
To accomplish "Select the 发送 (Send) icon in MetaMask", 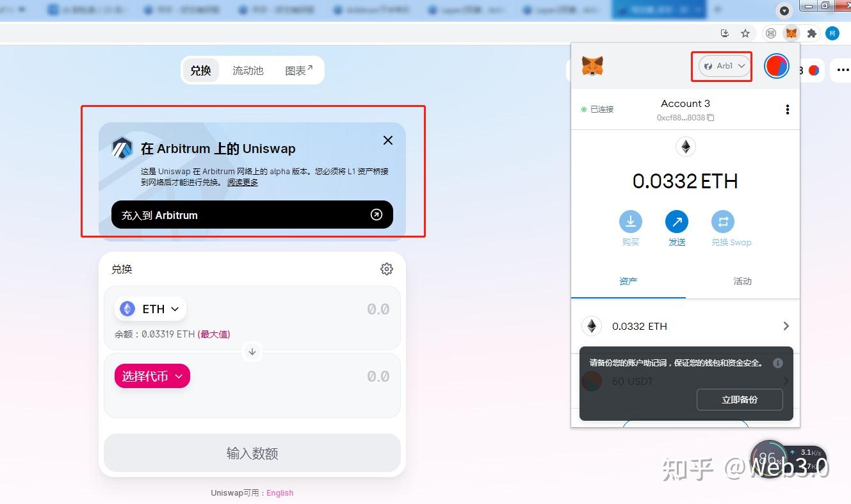I will click(677, 222).
